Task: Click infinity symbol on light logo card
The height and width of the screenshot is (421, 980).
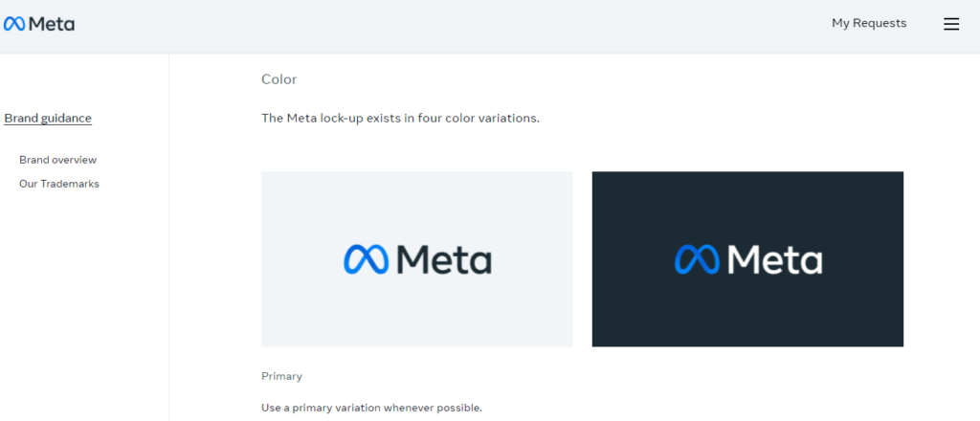Action: [x=367, y=259]
